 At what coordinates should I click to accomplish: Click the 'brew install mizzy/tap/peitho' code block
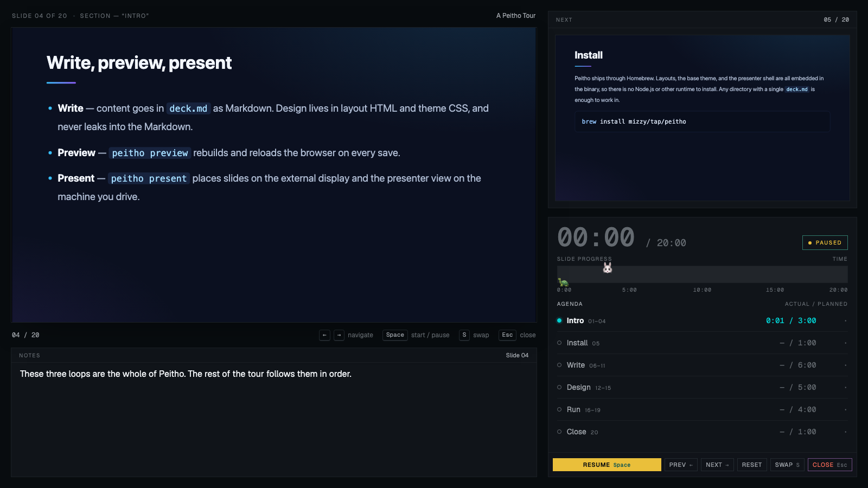tap(702, 121)
